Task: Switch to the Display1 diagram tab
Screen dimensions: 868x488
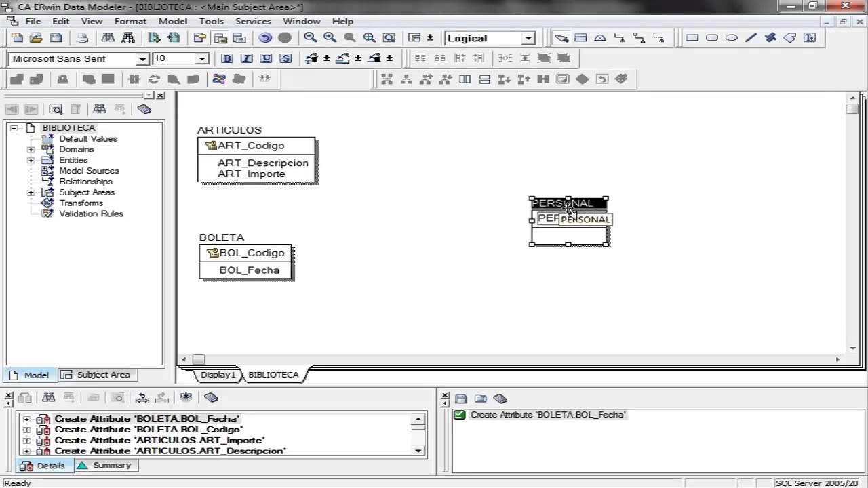Action: tap(218, 375)
